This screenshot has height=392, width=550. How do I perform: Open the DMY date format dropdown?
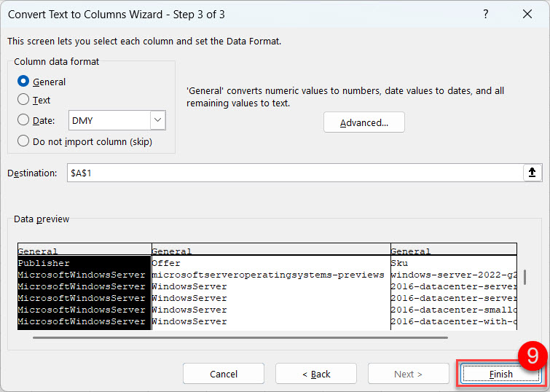pyautogui.click(x=157, y=120)
